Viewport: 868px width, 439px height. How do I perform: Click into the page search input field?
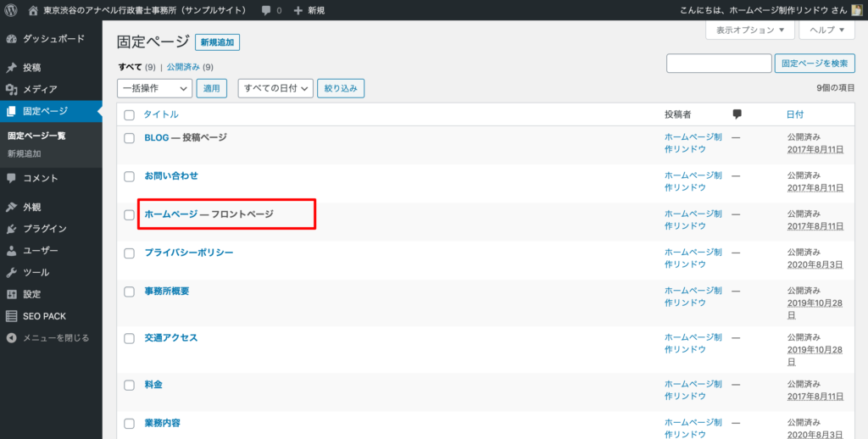719,63
